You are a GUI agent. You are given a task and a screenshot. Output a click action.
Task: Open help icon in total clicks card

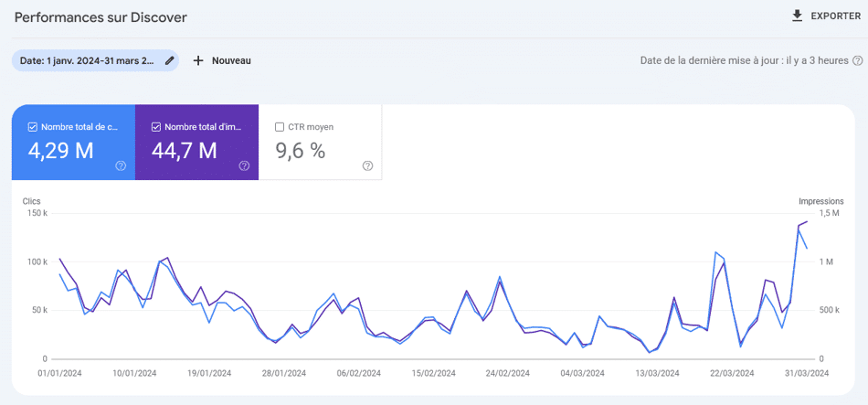121,165
